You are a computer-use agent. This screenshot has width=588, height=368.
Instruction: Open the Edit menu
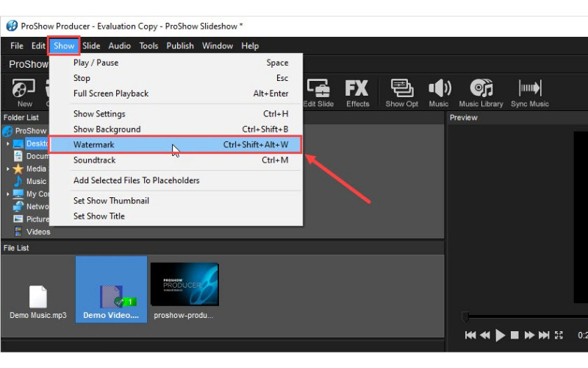(x=38, y=46)
